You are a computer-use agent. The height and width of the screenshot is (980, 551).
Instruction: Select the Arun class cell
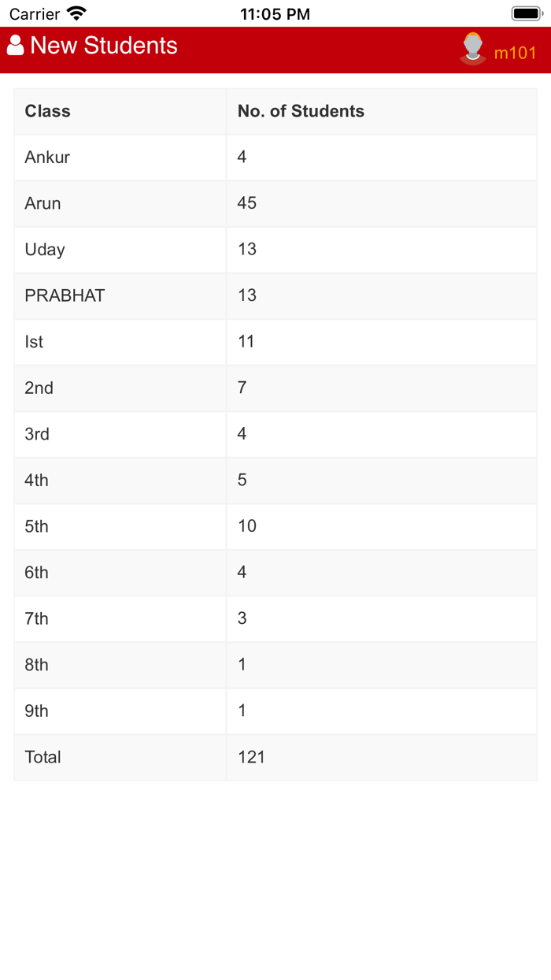[x=43, y=203]
